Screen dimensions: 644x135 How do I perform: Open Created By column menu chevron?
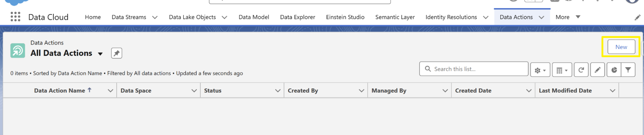pyautogui.click(x=361, y=91)
